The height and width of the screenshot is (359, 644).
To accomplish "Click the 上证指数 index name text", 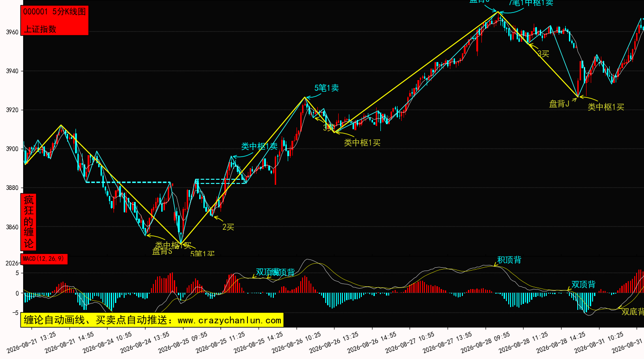I will (x=40, y=29).
